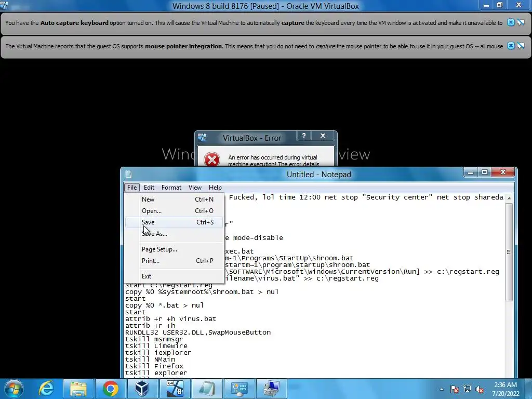Click the control panel style taskbar icon

tap(239, 389)
